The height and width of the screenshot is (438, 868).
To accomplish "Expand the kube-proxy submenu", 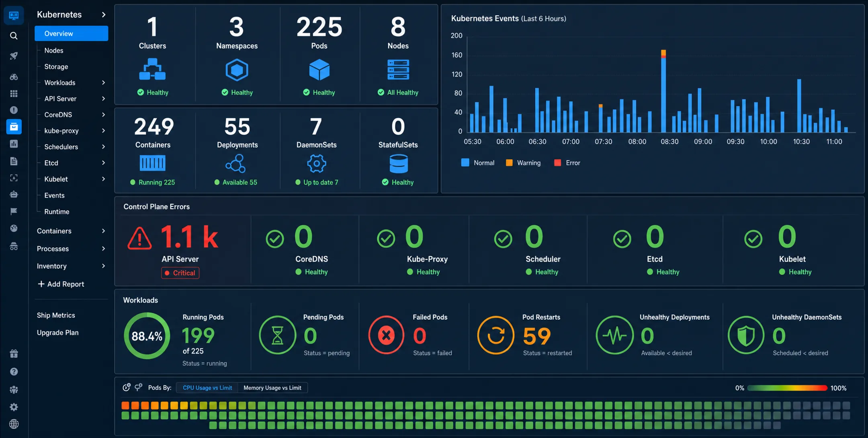I will 103,131.
